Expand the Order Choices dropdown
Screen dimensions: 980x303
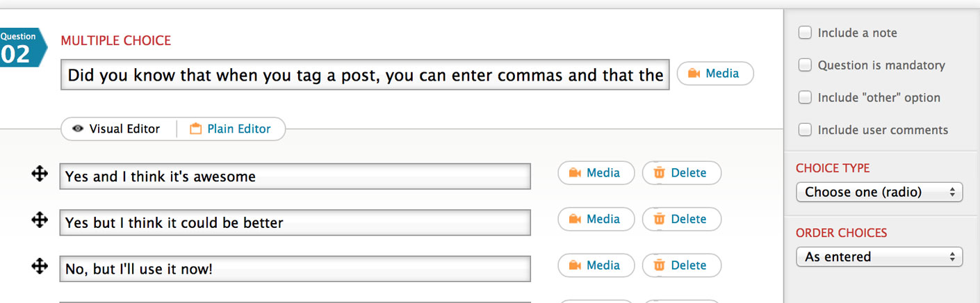point(879,257)
